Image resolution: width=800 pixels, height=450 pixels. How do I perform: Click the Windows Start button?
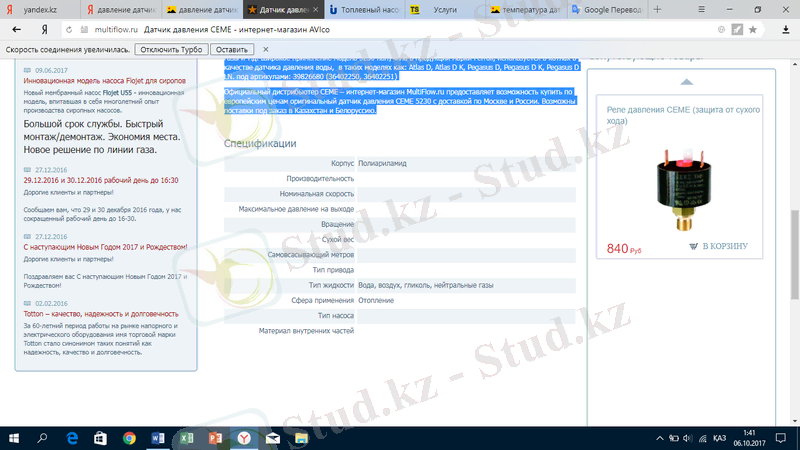14,438
